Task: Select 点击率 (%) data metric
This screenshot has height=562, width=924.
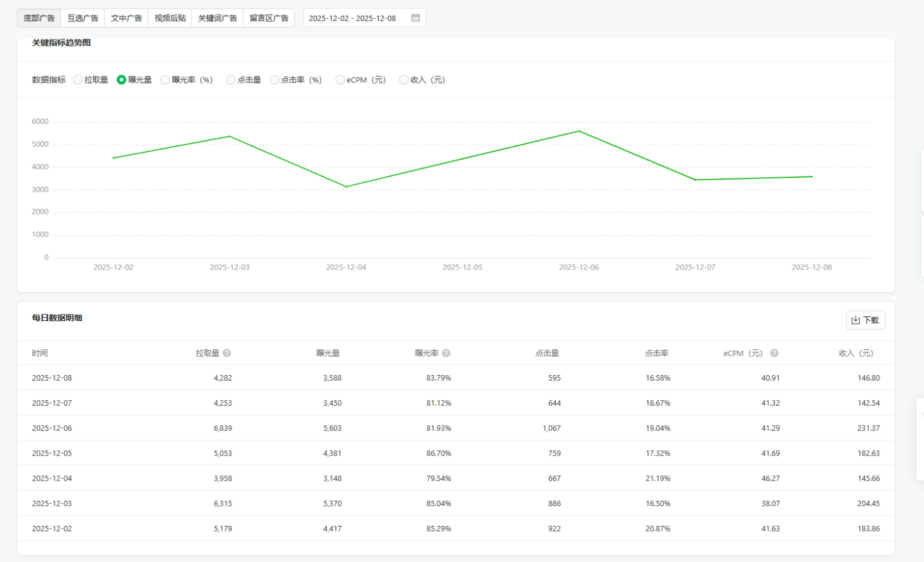Action: pyautogui.click(x=275, y=80)
